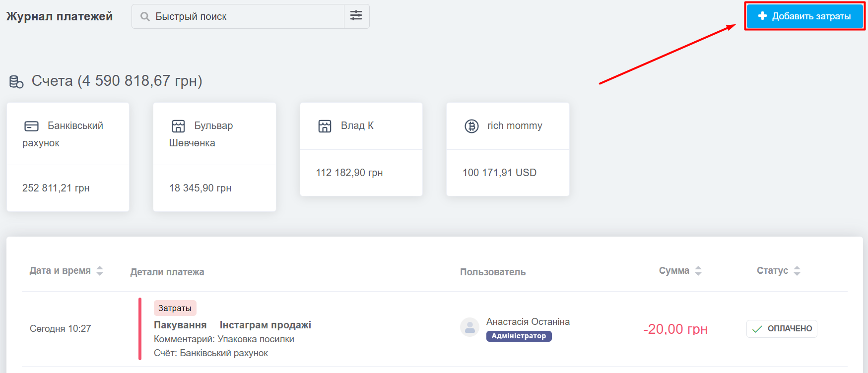The height and width of the screenshot is (373, 868).
Task: Click the search magnifier icon
Action: (x=145, y=17)
